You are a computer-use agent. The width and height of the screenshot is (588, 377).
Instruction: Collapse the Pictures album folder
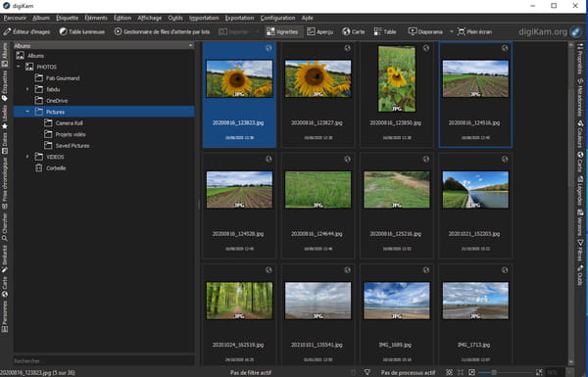pyautogui.click(x=27, y=112)
